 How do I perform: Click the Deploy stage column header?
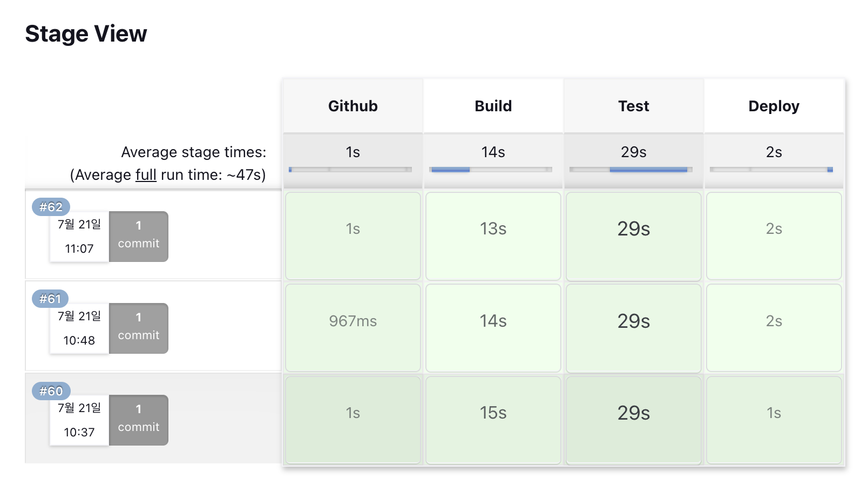[774, 106]
